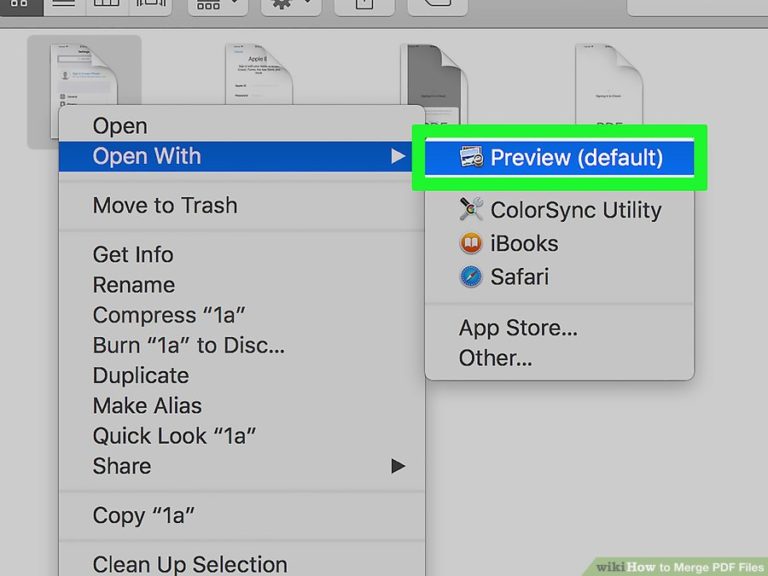This screenshot has width=768, height=576.
Task: Select Move to Trash
Action: [241, 205]
